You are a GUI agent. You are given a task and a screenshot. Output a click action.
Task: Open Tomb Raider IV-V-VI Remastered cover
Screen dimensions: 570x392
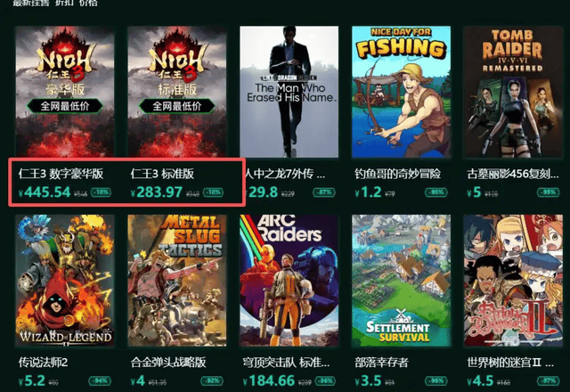point(513,92)
